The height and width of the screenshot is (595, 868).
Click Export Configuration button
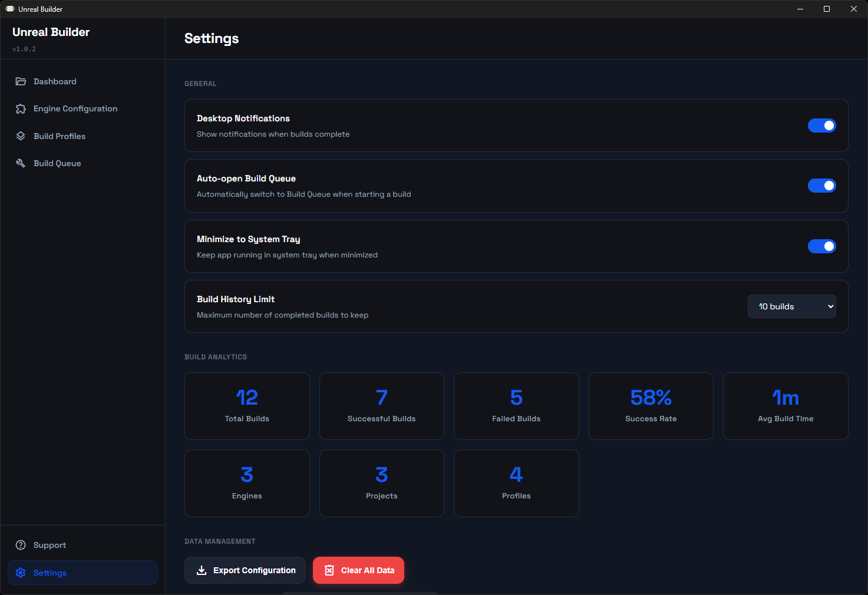(245, 570)
